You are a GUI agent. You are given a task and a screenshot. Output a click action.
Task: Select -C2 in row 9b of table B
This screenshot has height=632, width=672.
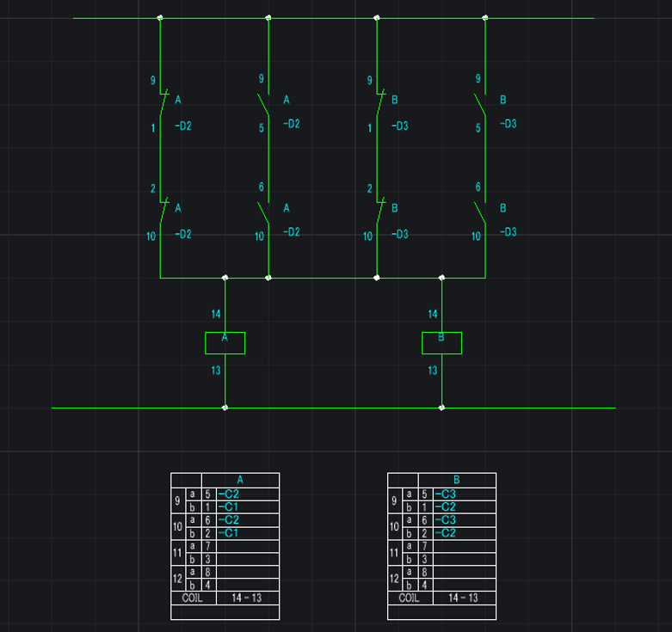tap(446, 507)
